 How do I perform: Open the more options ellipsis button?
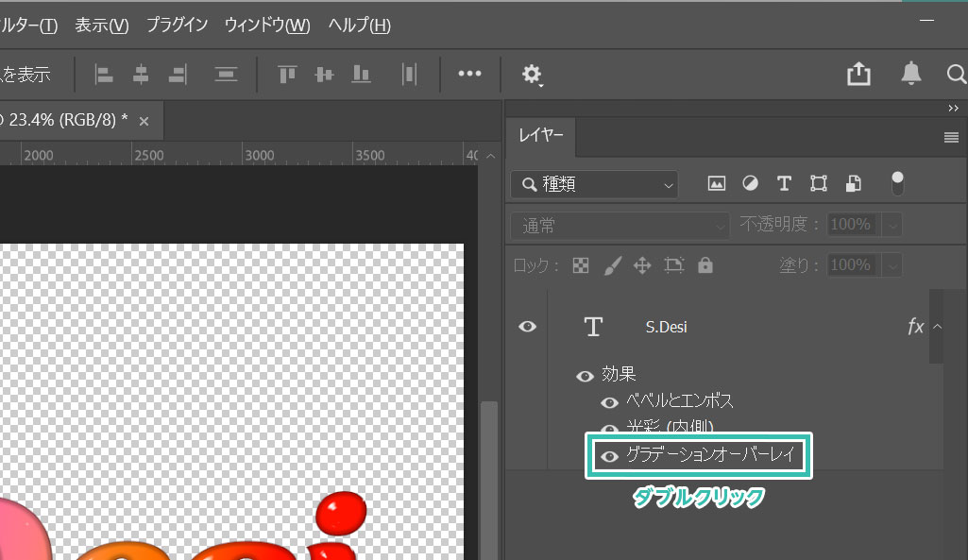tap(469, 75)
